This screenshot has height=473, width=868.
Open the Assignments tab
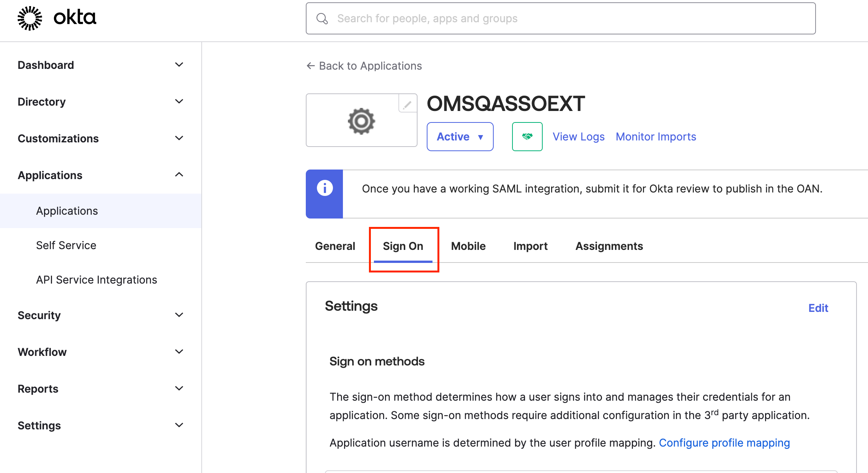click(609, 246)
